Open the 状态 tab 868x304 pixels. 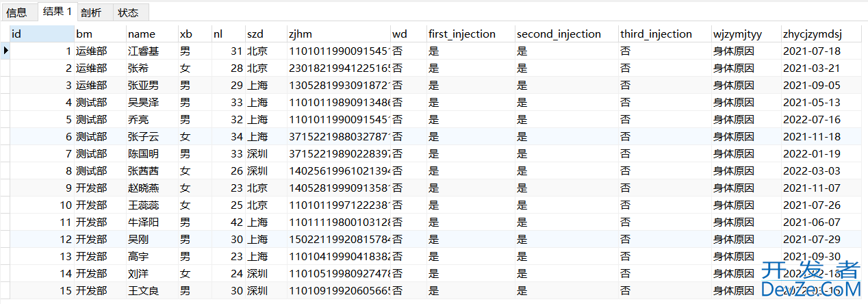[128, 12]
